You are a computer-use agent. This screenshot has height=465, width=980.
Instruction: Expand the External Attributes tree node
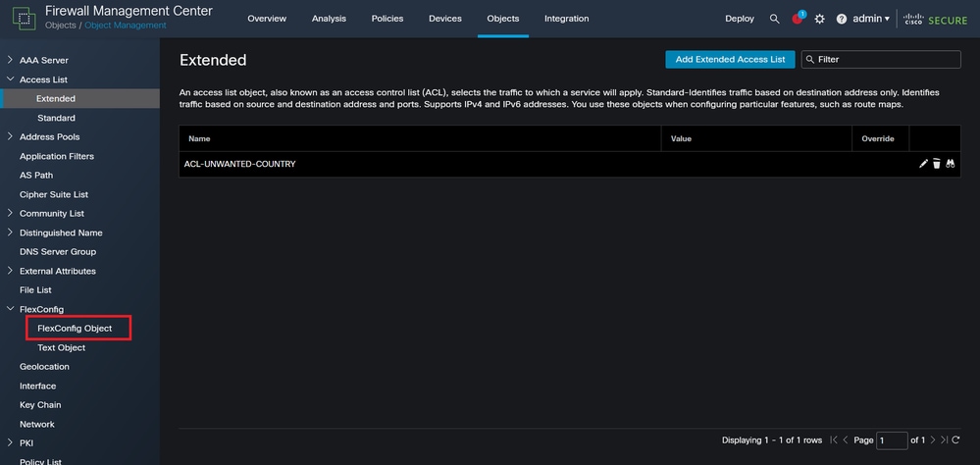(10, 271)
